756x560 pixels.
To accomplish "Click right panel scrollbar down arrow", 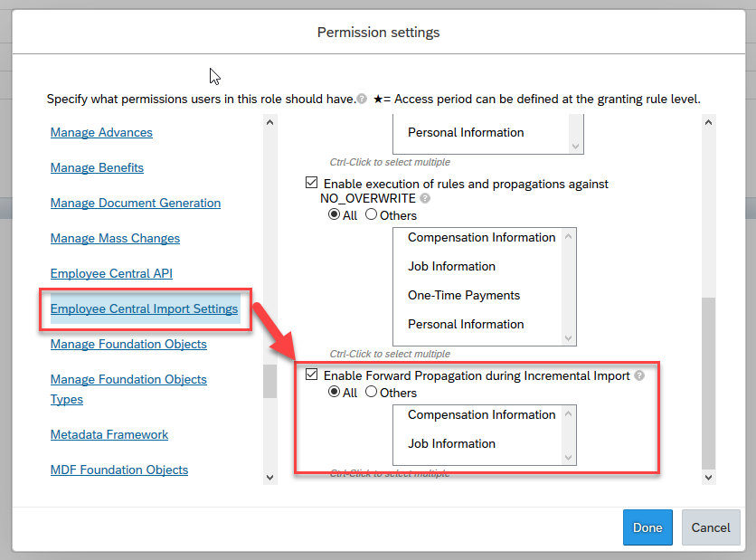I will click(708, 478).
